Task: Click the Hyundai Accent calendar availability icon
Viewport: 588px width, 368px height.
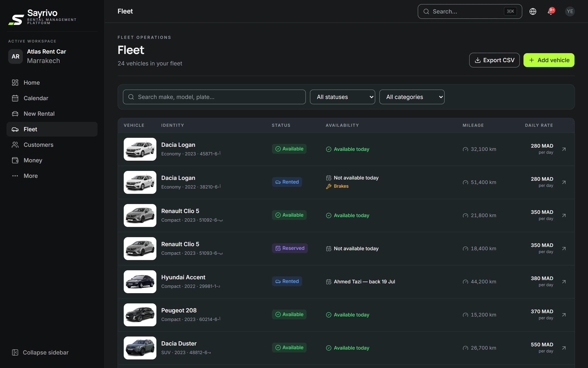Action: coord(329,282)
